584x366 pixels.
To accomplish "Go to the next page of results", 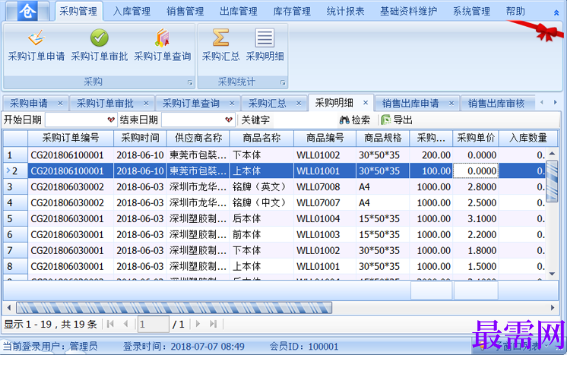I will (198, 324).
